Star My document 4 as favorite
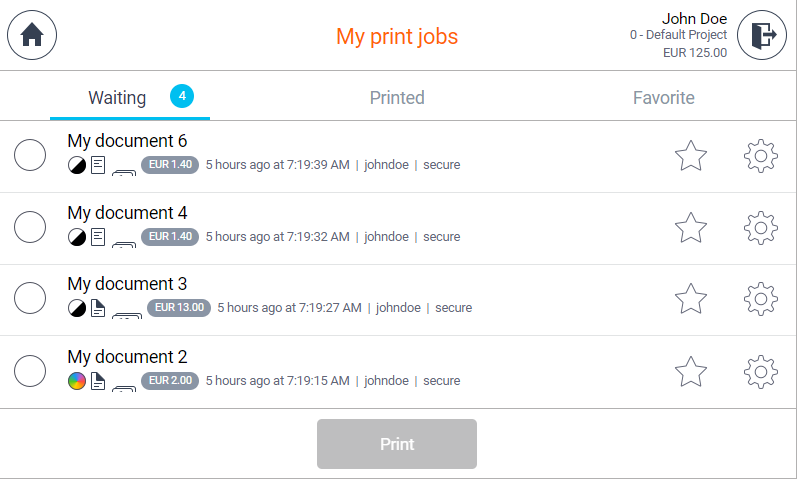799x481 pixels. (x=691, y=228)
